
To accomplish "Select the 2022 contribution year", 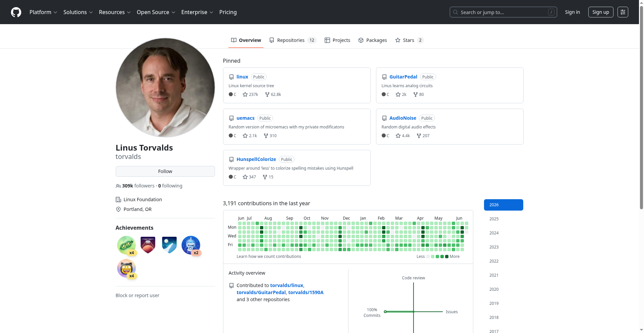I will click(503, 261).
